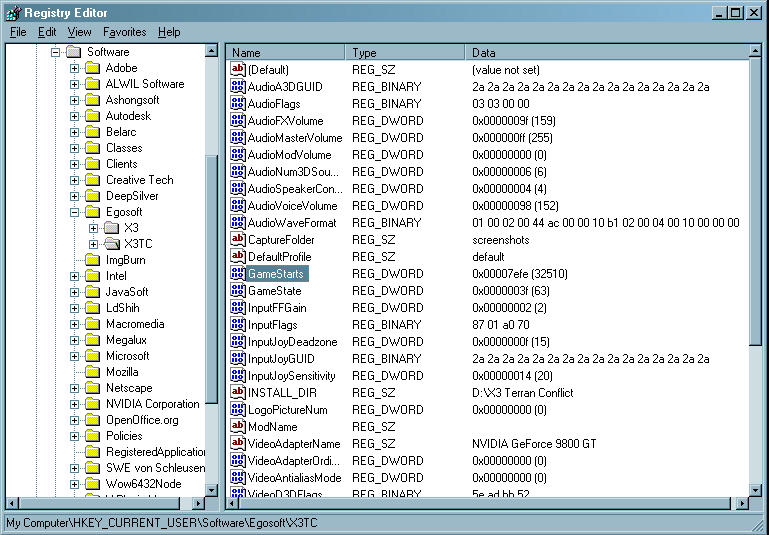Click the DWORD icon next to AudioMasterVolume

pos(238,137)
